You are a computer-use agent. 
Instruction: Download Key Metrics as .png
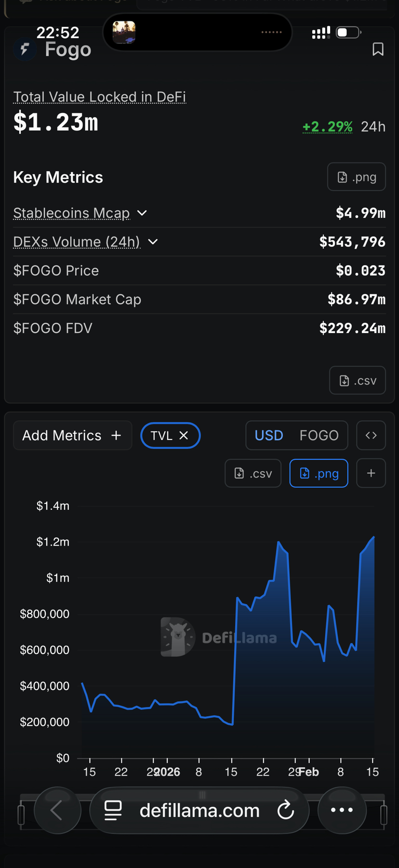(x=357, y=177)
